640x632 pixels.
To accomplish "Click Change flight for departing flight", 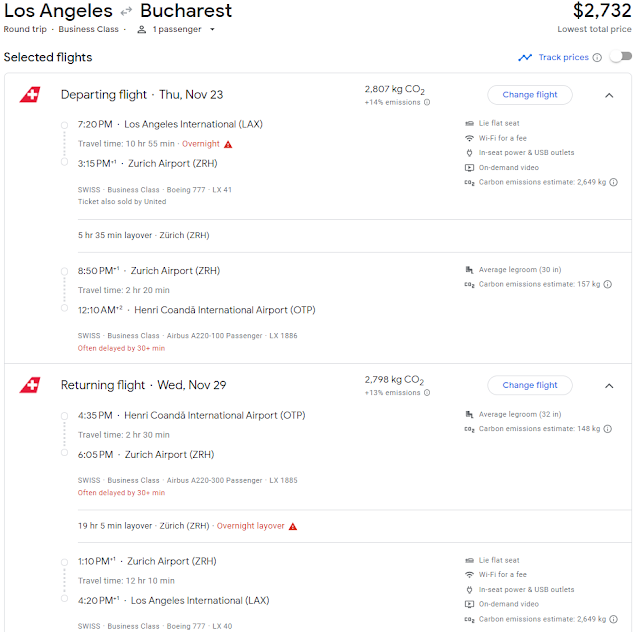I will [530, 95].
